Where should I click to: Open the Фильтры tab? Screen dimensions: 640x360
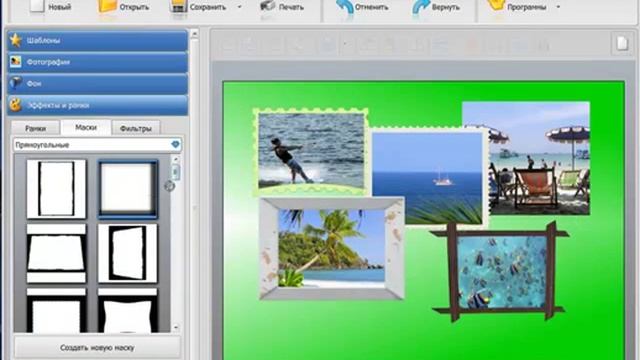136,128
